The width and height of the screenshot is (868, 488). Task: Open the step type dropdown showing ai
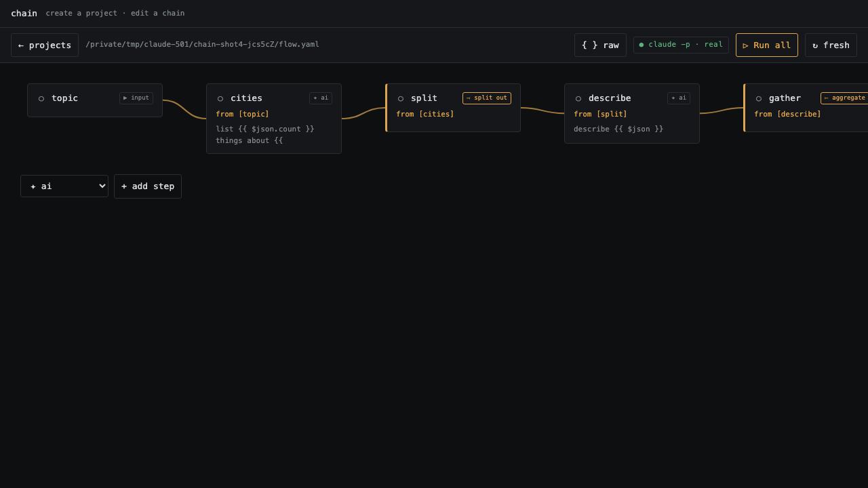(64, 186)
